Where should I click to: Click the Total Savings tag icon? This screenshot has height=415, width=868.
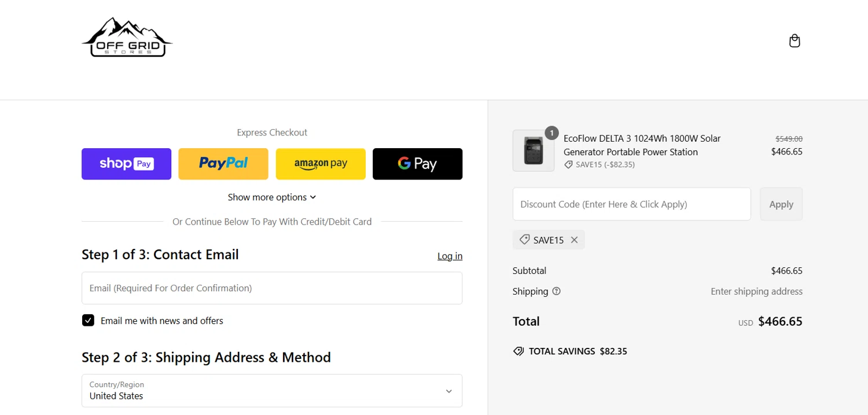click(518, 351)
